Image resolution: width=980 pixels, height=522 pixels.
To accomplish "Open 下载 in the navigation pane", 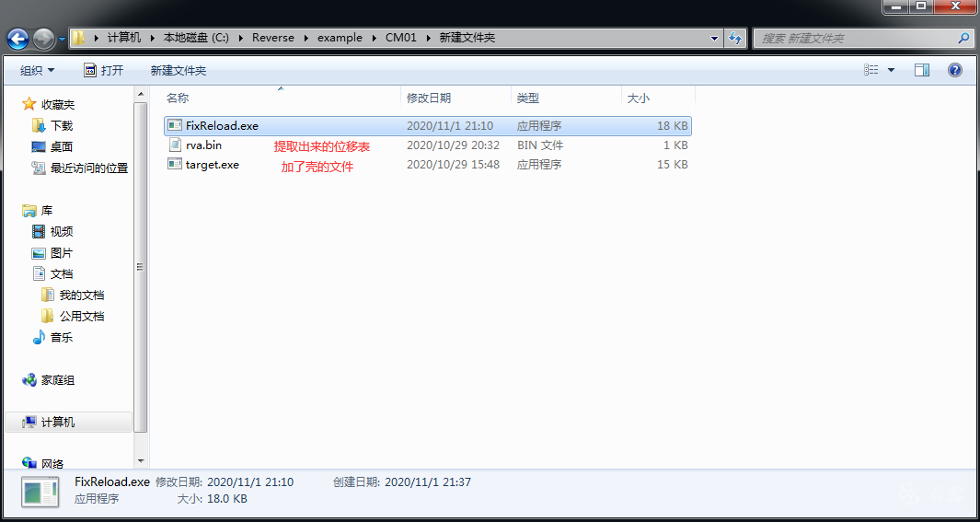I will click(x=62, y=125).
